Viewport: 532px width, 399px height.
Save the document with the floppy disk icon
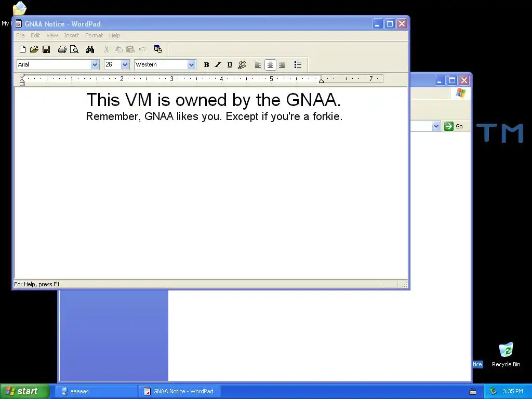tap(46, 49)
